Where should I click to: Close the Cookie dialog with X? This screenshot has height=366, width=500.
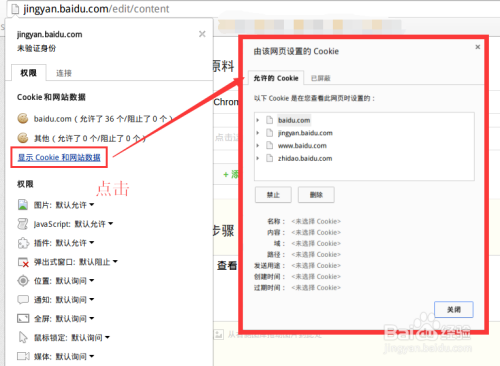(x=477, y=47)
